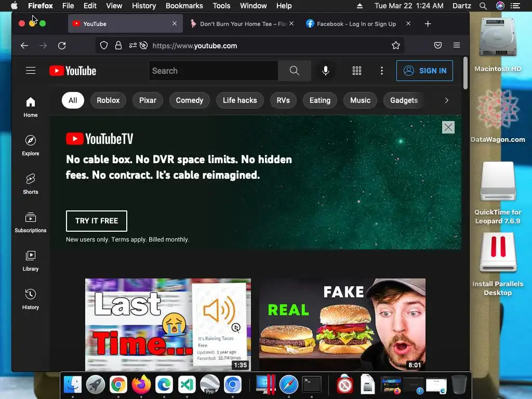This screenshot has height=399, width=532.
Task: Click the autoplay blocked icon in address bar
Action: point(143,46)
